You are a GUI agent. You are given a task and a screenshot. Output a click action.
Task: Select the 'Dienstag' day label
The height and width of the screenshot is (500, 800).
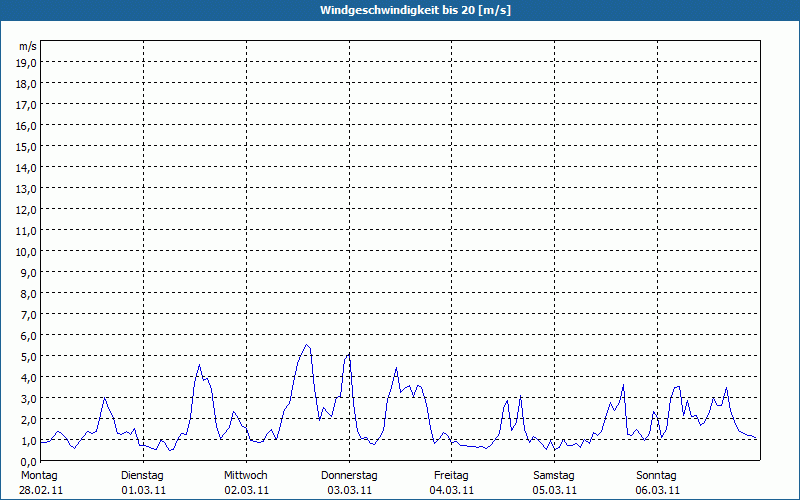(x=142, y=476)
